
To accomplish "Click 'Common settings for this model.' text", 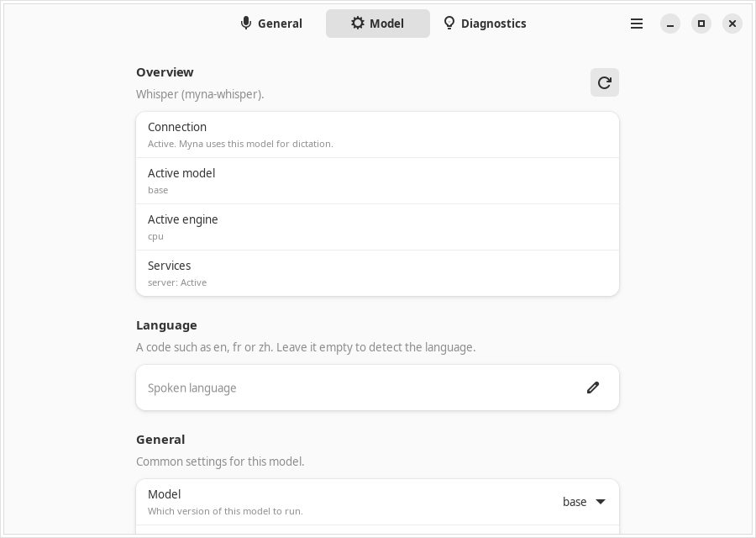I will tap(220, 462).
